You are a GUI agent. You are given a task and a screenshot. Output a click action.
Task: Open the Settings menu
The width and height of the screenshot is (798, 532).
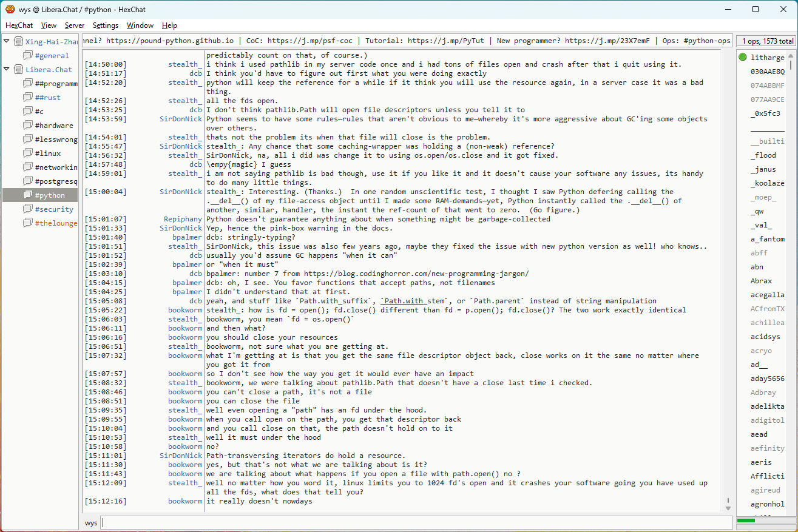coord(106,25)
